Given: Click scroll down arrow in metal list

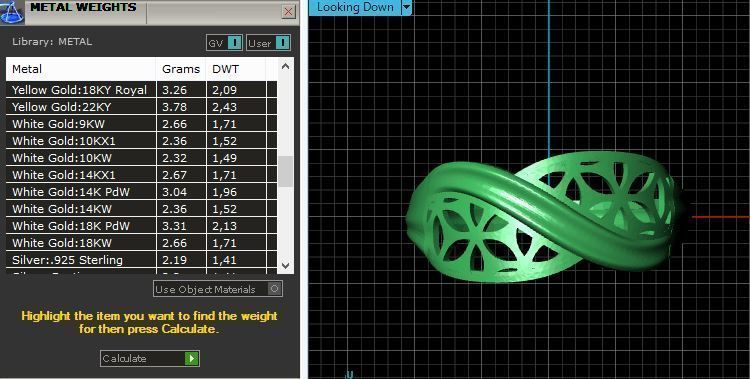Looking at the screenshot, I should coord(286,266).
